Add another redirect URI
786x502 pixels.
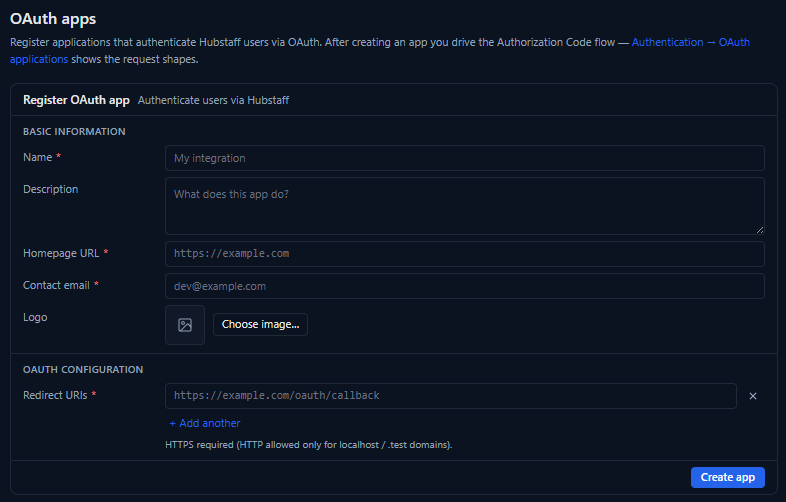[x=205, y=423]
